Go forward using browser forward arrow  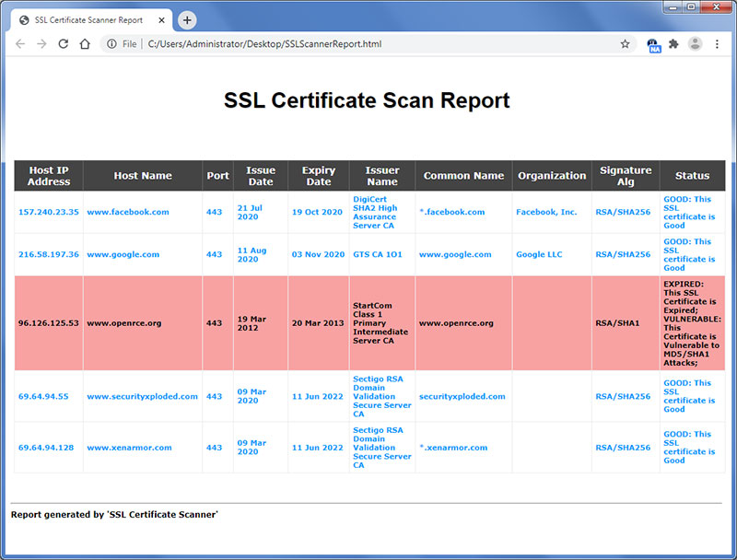tap(41, 43)
